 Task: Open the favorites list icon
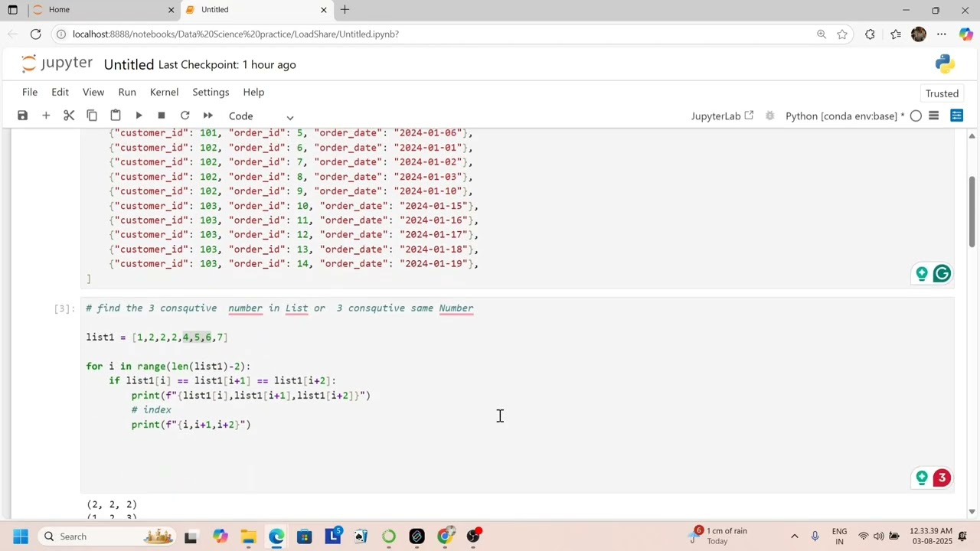pos(896,34)
